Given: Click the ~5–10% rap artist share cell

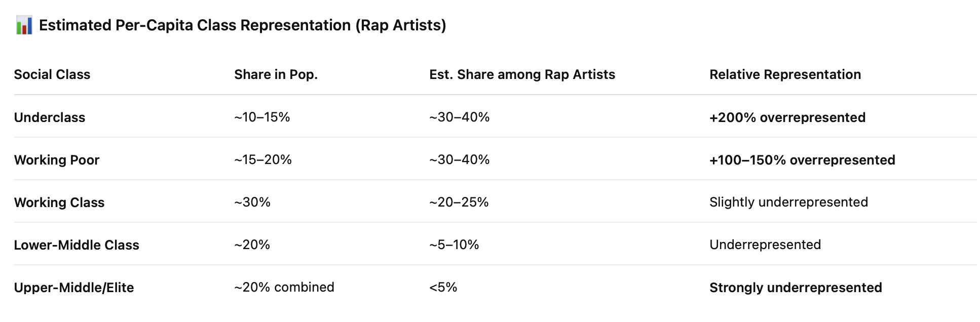Looking at the screenshot, I should coord(454,245).
